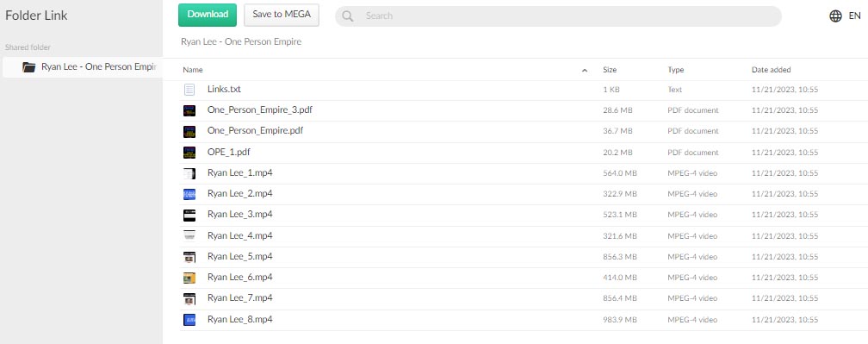Viewport: 868px width, 344px height.
Task: Click the Ryan Lee_6.mp4 video thumbnail
Action: 189,278
